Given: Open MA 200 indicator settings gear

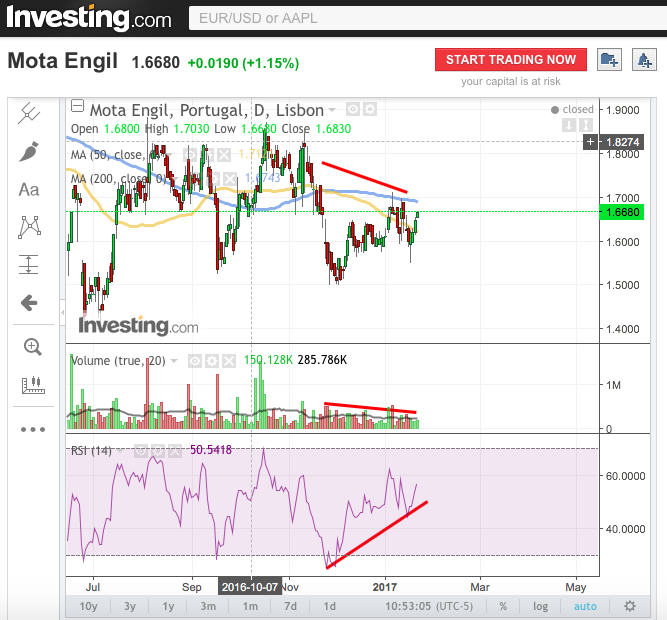Looking at the screenshot, I should [214, 178].
